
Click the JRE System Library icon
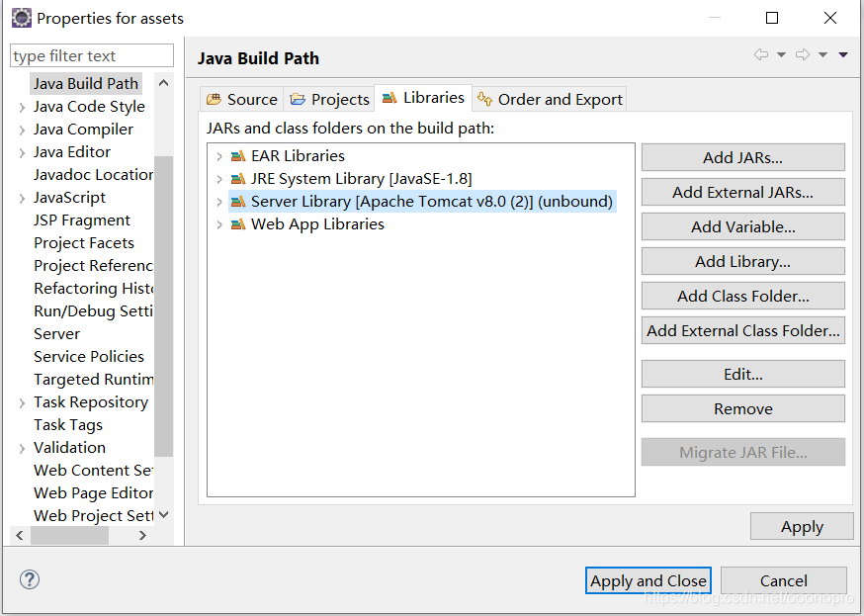tap(238, 179)
